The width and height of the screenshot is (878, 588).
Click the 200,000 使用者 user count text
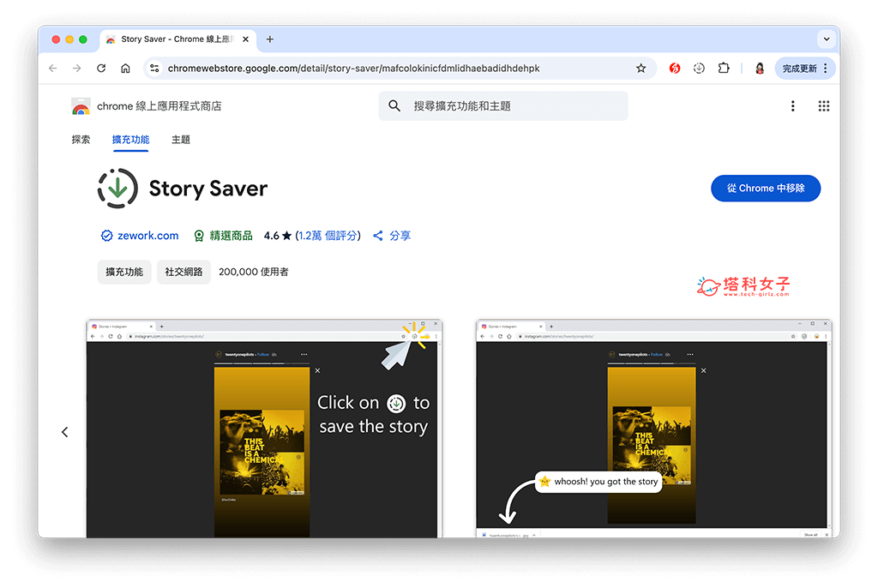(x=254, y=272)
